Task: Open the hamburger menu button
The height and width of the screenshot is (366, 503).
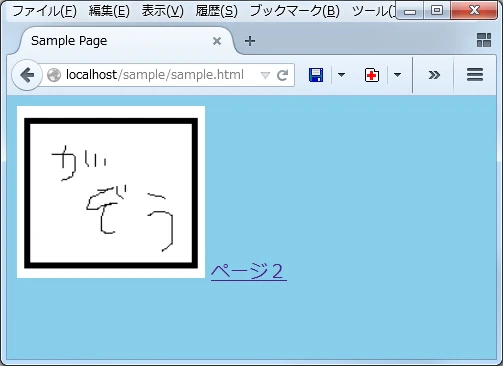Action: (x=475, y=75)
